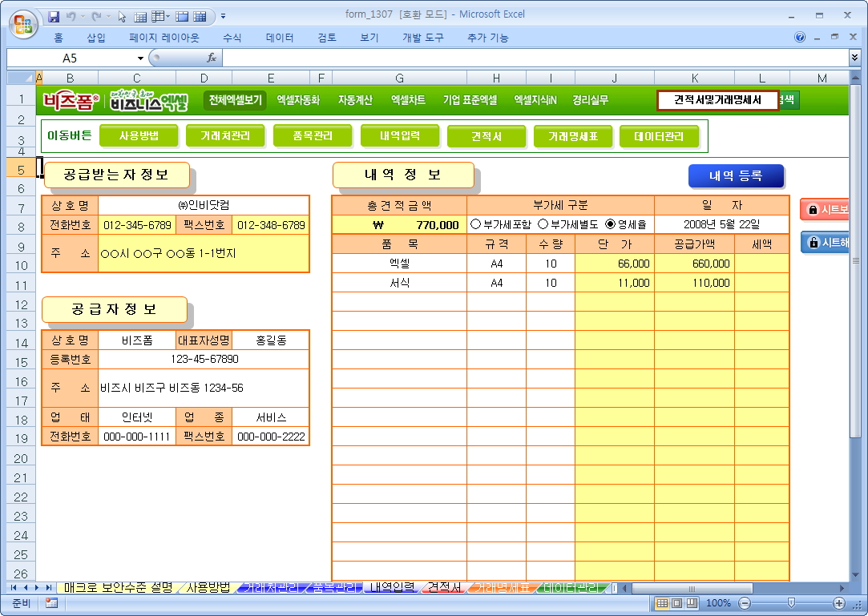
Task: Expand the Customize Quick Access Toolbar dropdown
Action: tap(223, 16)
